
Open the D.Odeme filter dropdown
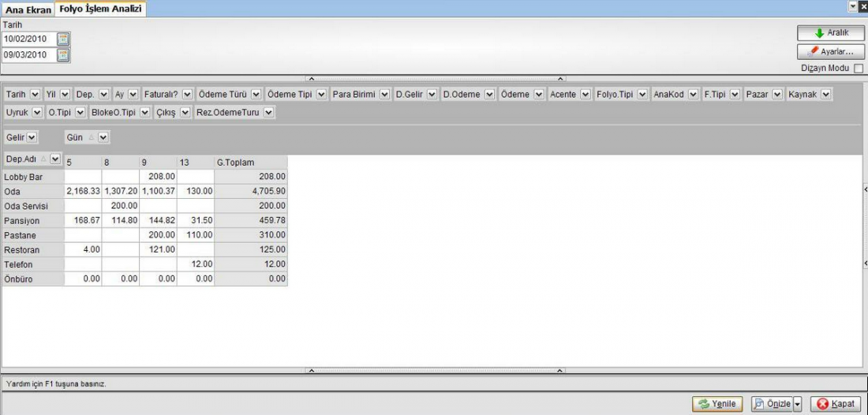(489, 95)
